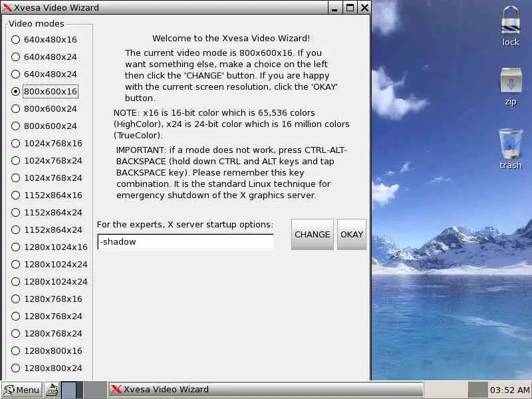Image resolution: width=532 pixels, height=399 pixels.
Task: Select the 640x480x16 video mode
Action: 44,40
